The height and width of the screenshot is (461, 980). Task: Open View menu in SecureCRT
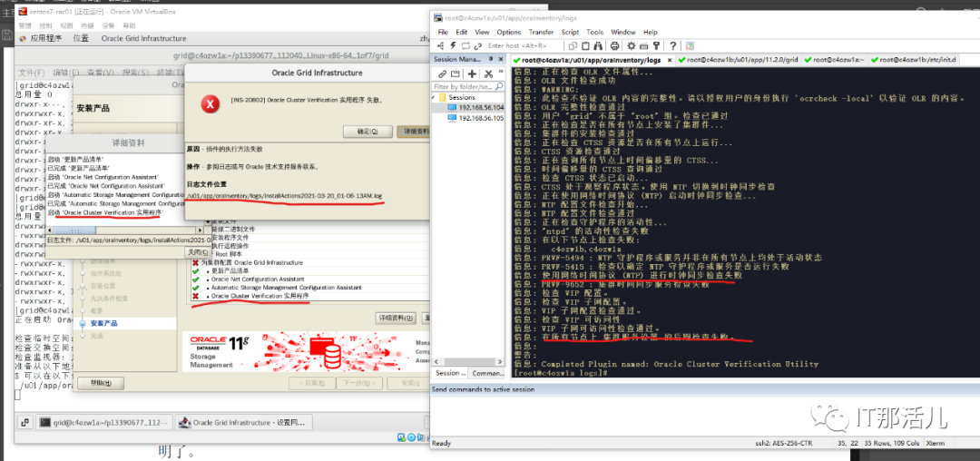pyautogui.click(x=482, y=32)
